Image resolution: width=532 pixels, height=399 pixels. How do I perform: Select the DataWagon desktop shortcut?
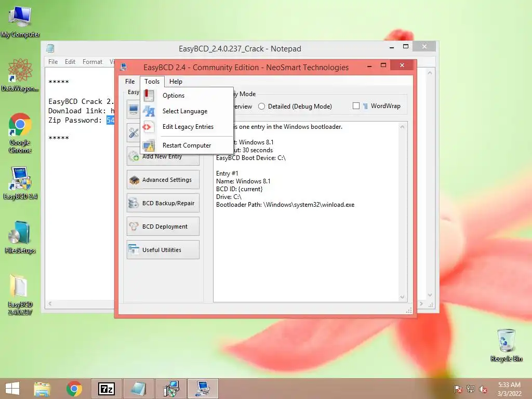pyautogui.click(x=20, y=75)
